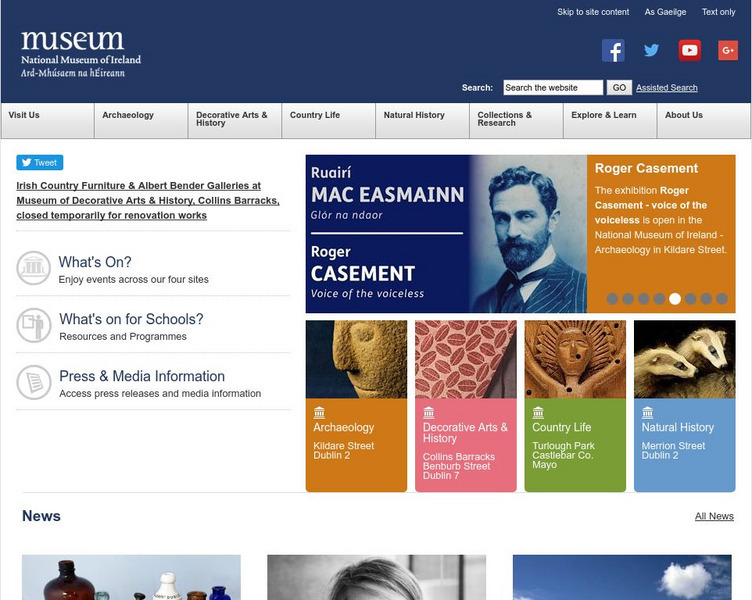Click the What's On building icon
Screen dimensions: 752x600
pyautogui.click(x=34, y=268)
